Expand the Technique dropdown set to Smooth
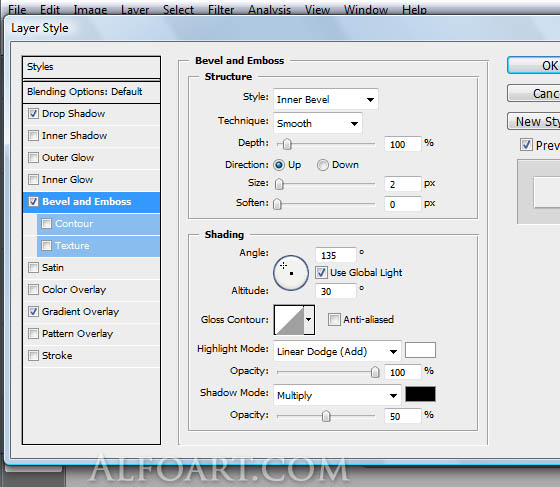Image resolution: width=560 pixels, height=487 pixels. 318,124
